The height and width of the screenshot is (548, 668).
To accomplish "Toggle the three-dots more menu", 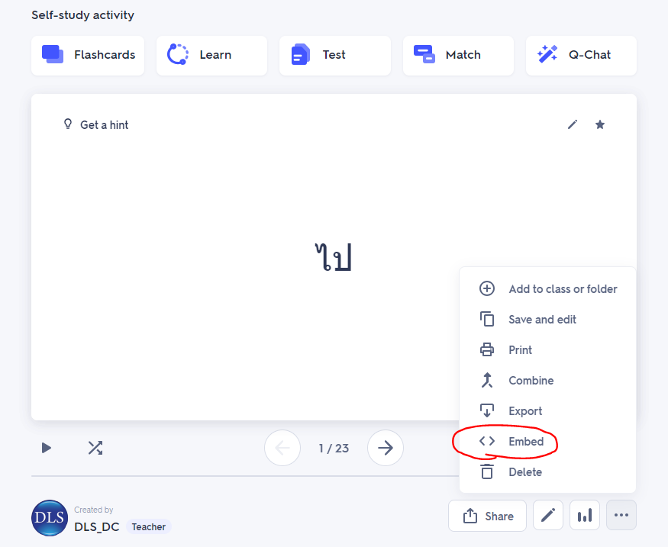I will pos(621,516).
